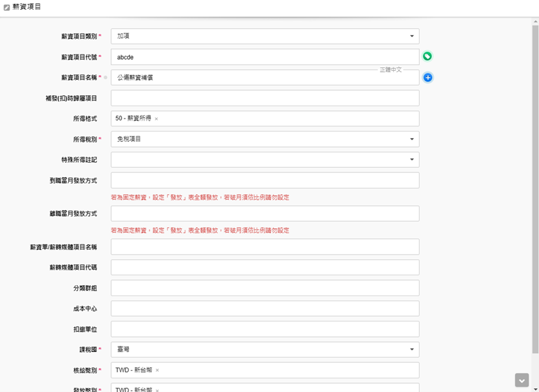Click the 到職當月發放方式 field

click(265, 180)
